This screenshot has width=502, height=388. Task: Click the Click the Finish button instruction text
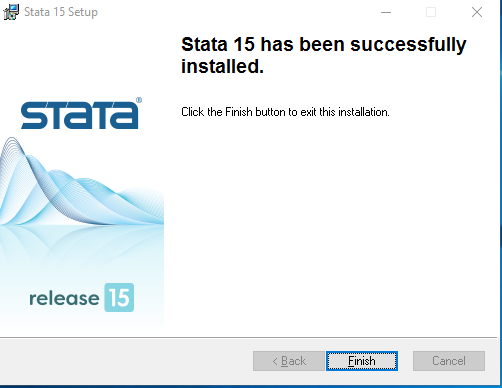coord(285,112)
